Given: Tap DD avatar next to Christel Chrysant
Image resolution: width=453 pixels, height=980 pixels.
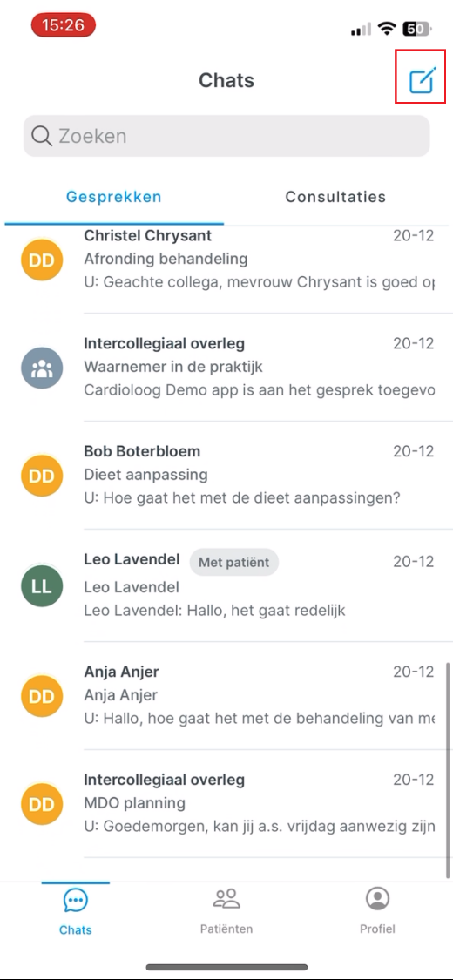Looking at the screenshot, I should pos(42,260).
